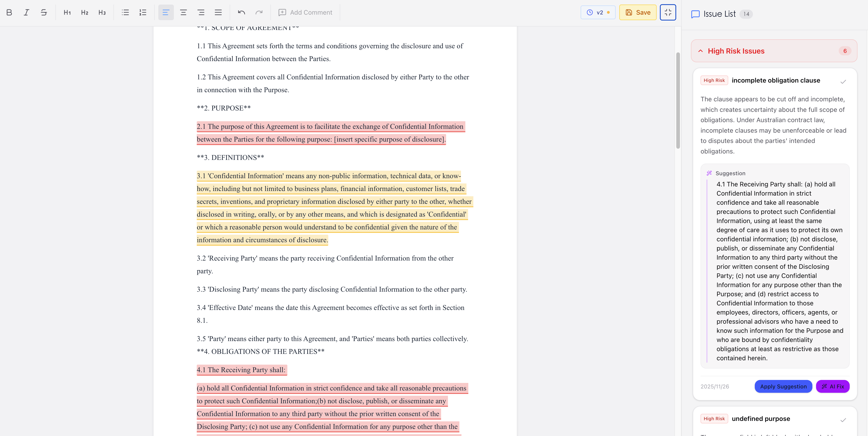Exit fullscreen editor mode
This screenshot has width=868, height=436.
pos(668,12)
